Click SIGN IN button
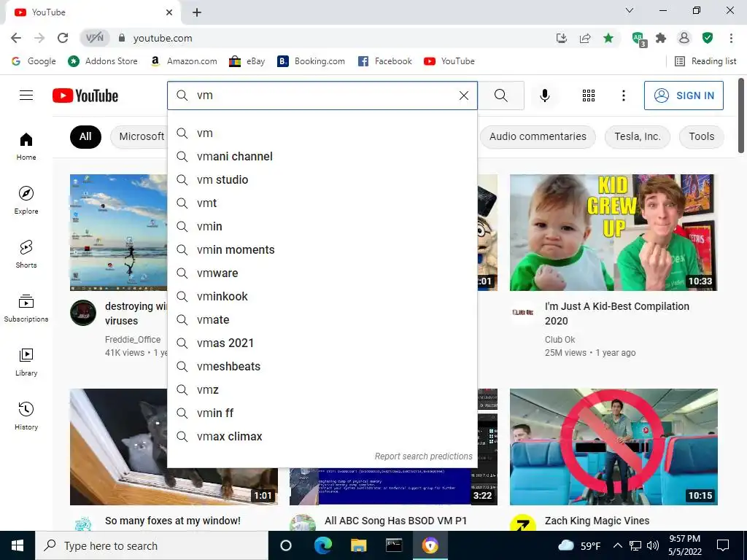 684,96
